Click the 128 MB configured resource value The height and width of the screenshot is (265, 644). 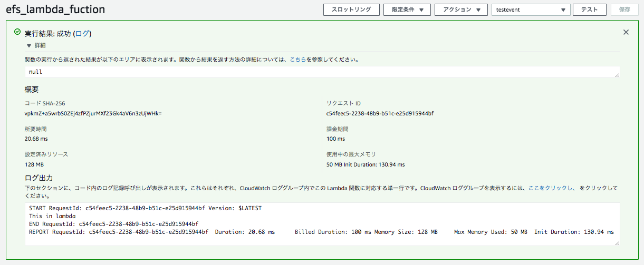click(x=34, y=164)
